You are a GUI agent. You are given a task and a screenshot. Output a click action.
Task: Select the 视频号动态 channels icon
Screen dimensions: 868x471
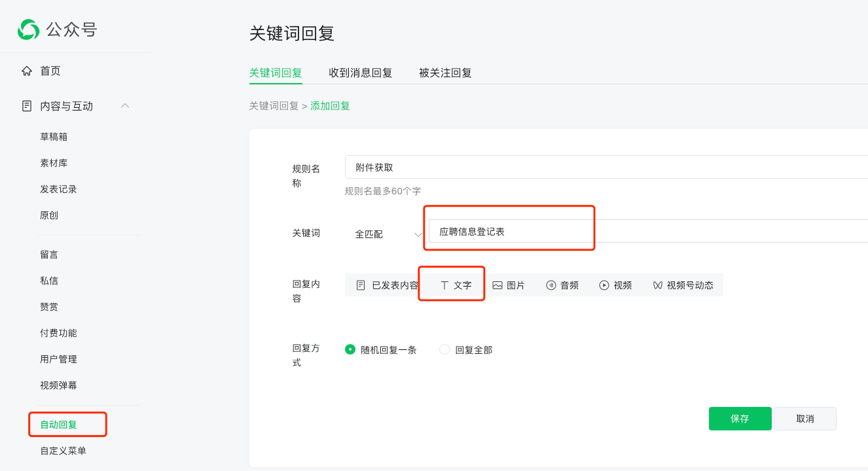click(x=657, y=285)
